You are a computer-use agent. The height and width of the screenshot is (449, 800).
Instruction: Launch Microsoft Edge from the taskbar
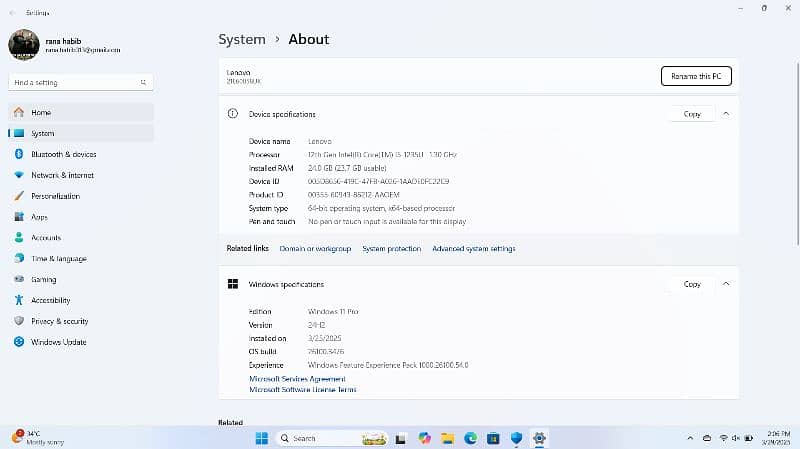tap(470, 438)
